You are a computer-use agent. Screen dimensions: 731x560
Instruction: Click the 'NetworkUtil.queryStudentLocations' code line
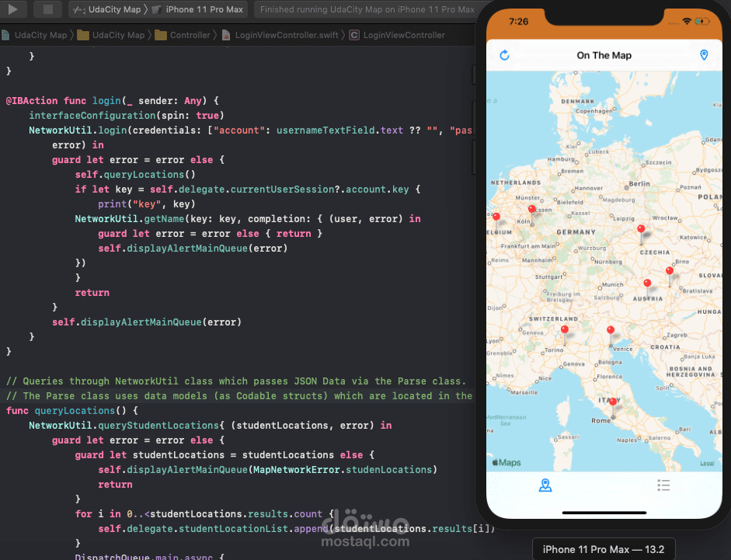[x=210, y=426]
